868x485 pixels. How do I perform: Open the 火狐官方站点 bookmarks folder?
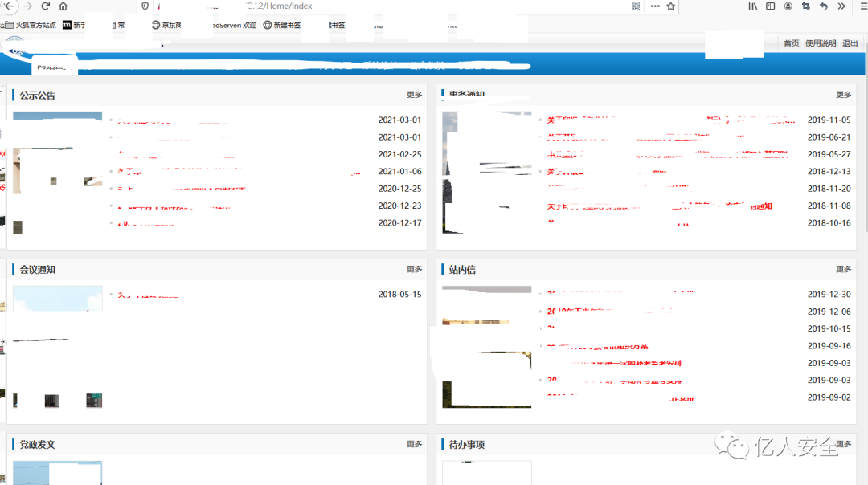pos(31,25)
